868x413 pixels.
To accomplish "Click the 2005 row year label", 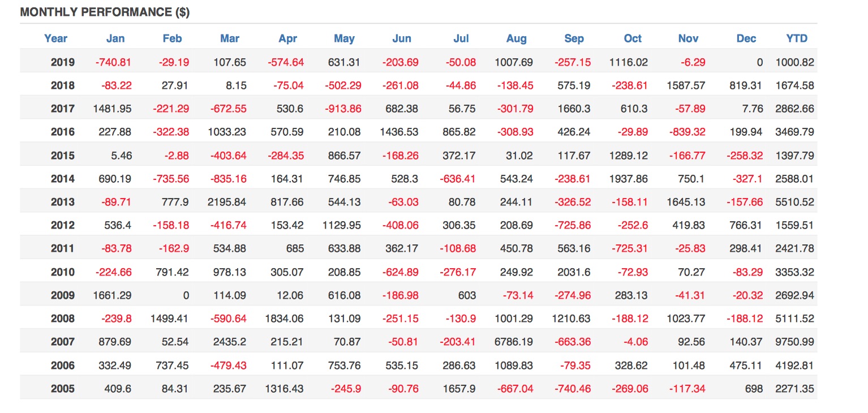I will tap(62, 389).
